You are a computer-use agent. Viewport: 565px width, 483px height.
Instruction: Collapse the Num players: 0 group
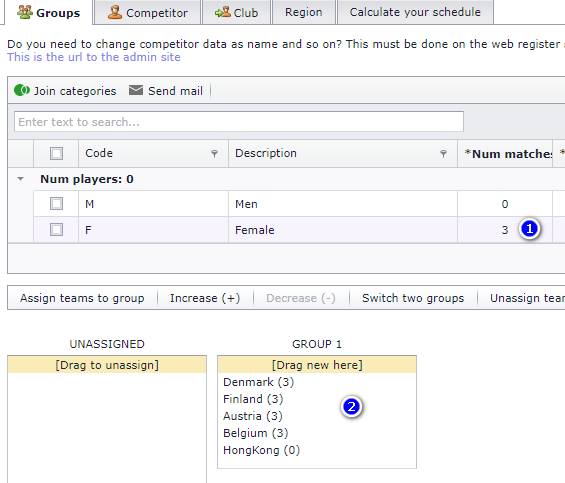[x=21, y=179]
